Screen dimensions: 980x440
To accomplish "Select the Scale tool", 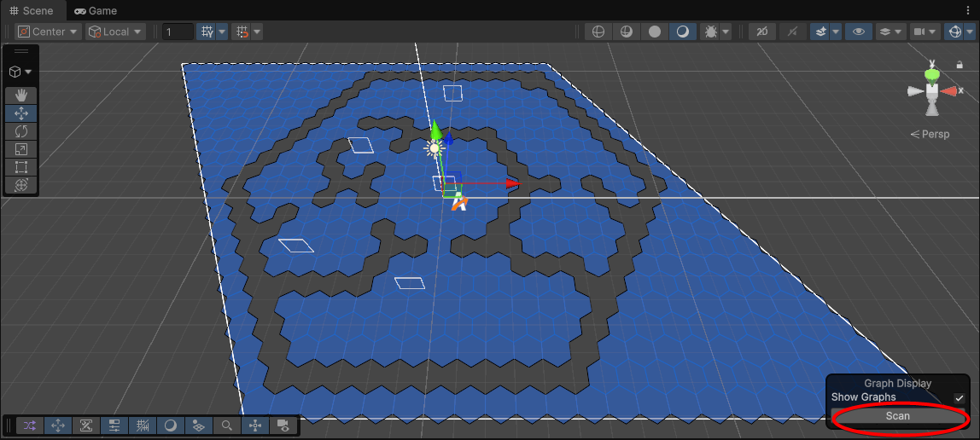I will (x=21, y=149).
